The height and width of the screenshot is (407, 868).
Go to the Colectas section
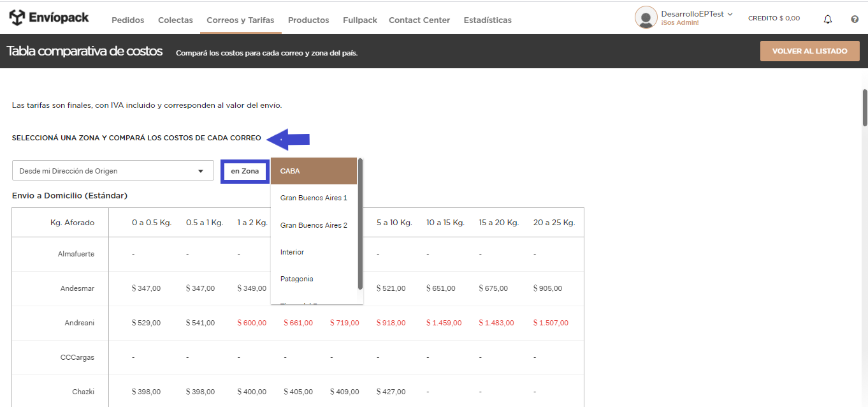click(x=175, y=20)
